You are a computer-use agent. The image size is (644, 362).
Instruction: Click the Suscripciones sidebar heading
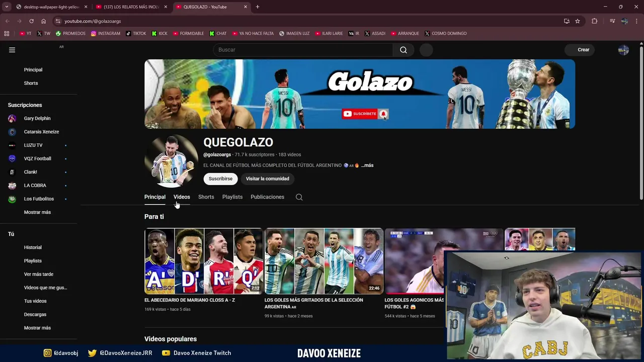click(25, 105)
